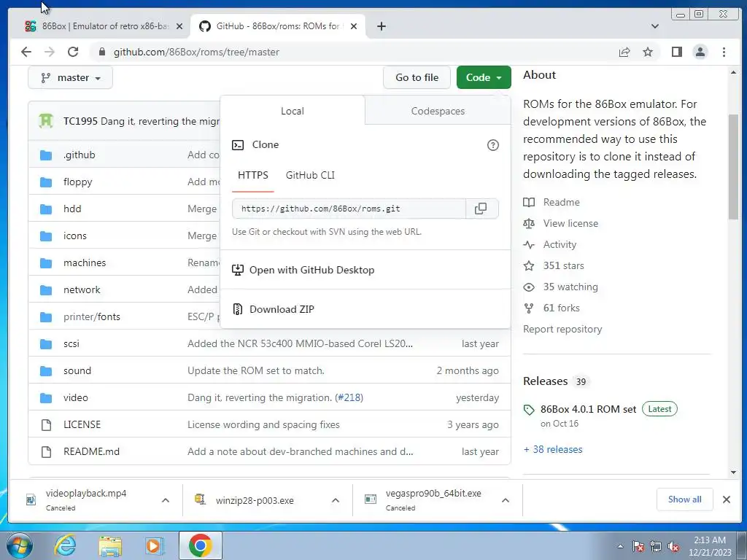747x560 pixels.
Task: Open the Activity link
Action: pyautogui.click(x=550, y=245)
